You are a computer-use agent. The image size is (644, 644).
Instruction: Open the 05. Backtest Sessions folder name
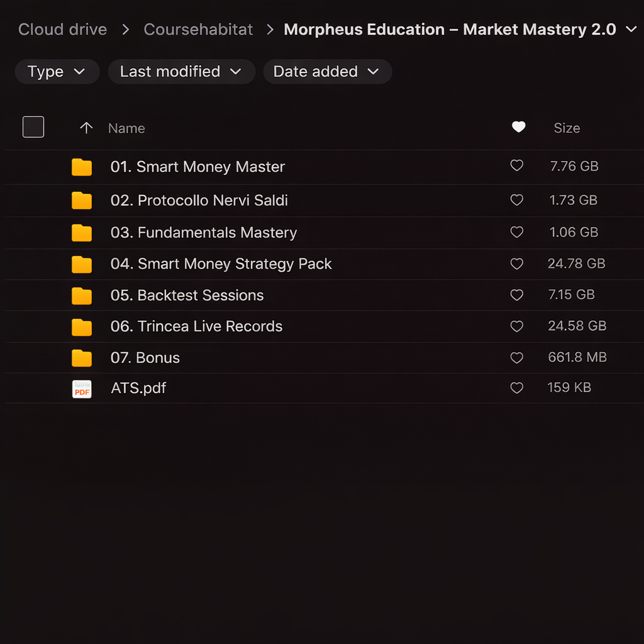[x=187, y=296]
